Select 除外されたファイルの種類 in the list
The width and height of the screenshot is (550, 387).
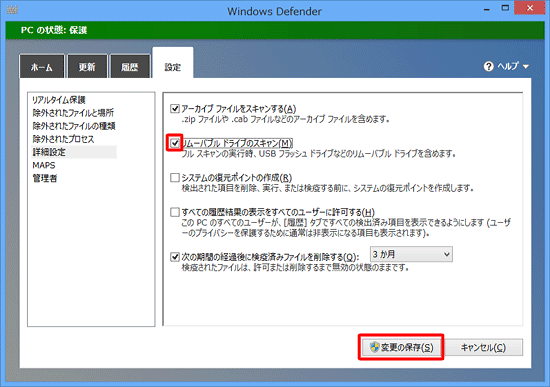[x=74, y=126]
